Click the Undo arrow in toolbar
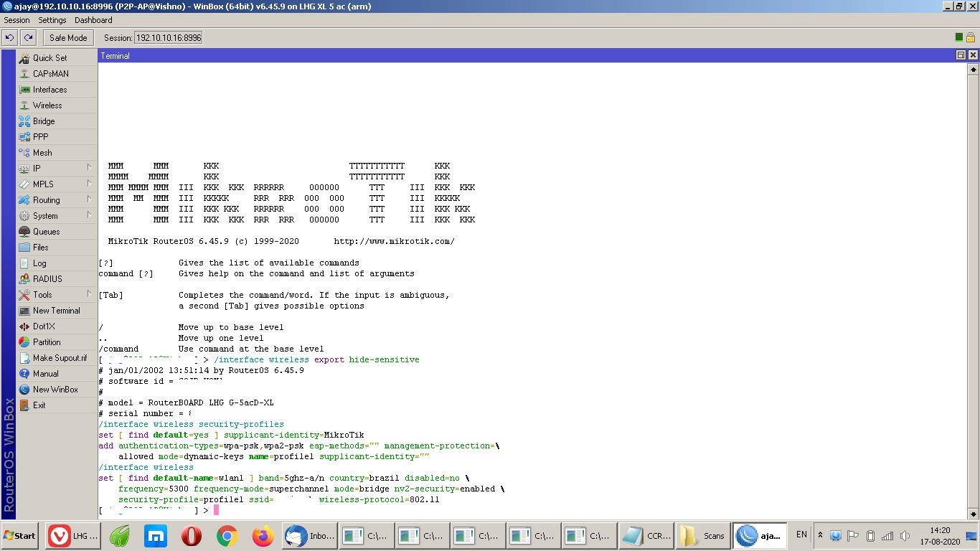This screenshot has width=980, height=551. 10,37
